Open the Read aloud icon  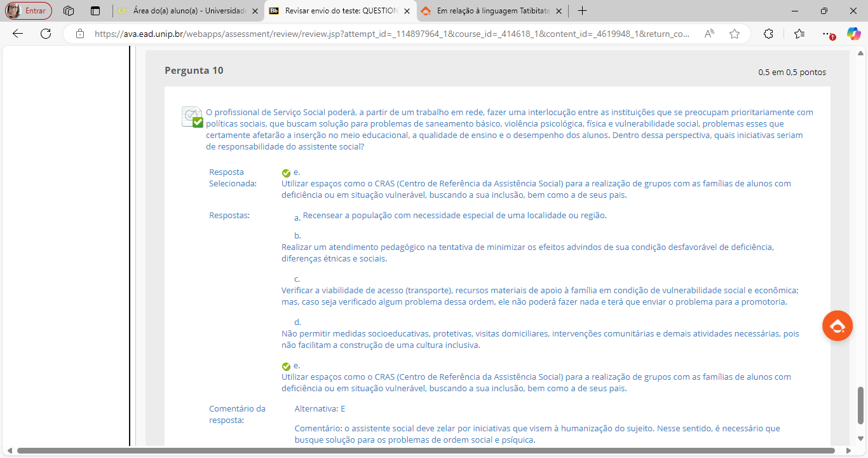[709, 34]
